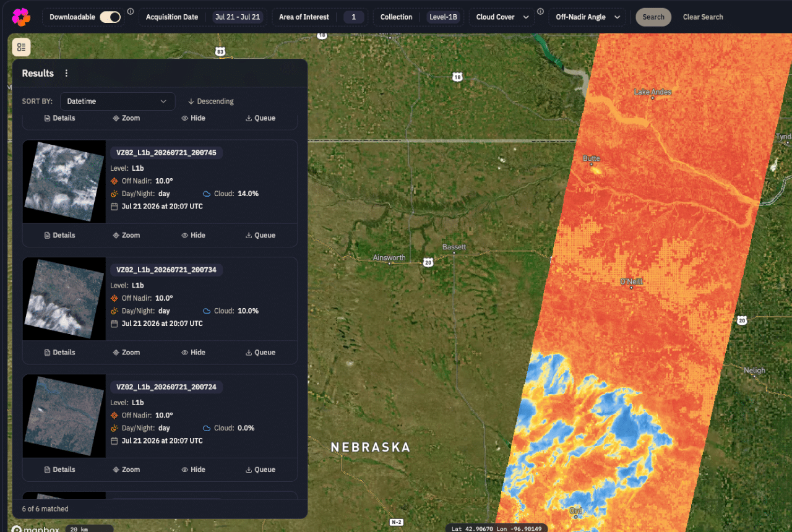The image size is (792, 532).
Task: Queue scene 200745 for download
Action: (x=260, y=235)
